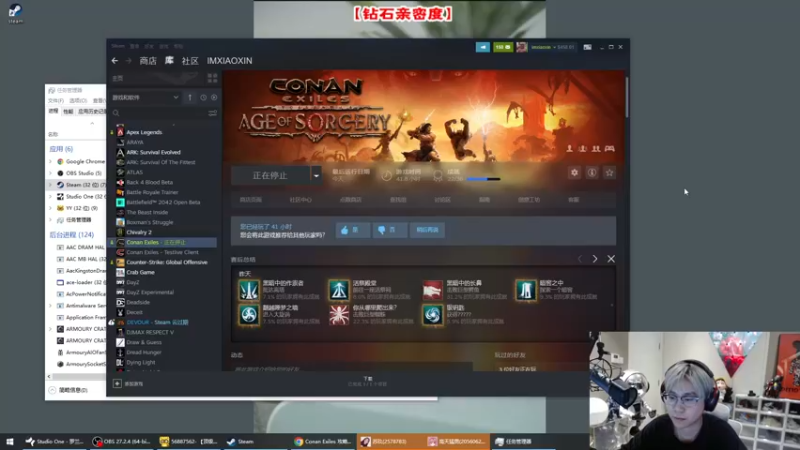Open the Windows Start button
Image resolution: width=800 pixels, height=450 pixels.
click(10, 442)
